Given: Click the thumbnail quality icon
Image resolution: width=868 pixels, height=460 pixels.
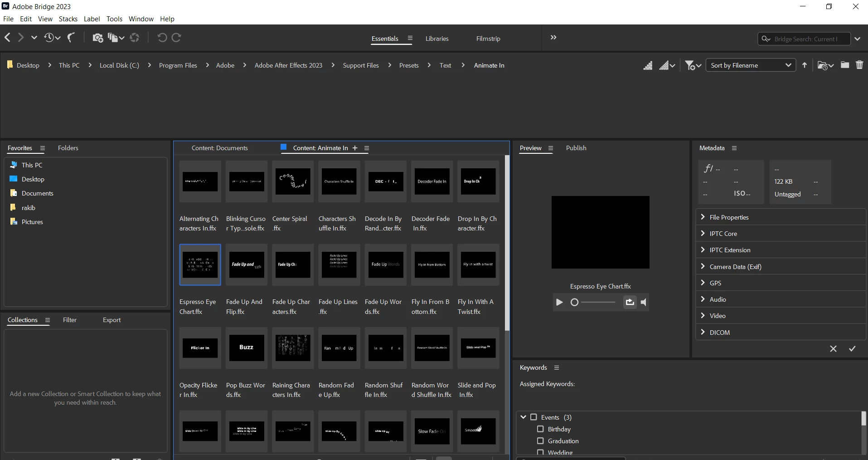Looking at the screenshot, I should pos(648,65).
